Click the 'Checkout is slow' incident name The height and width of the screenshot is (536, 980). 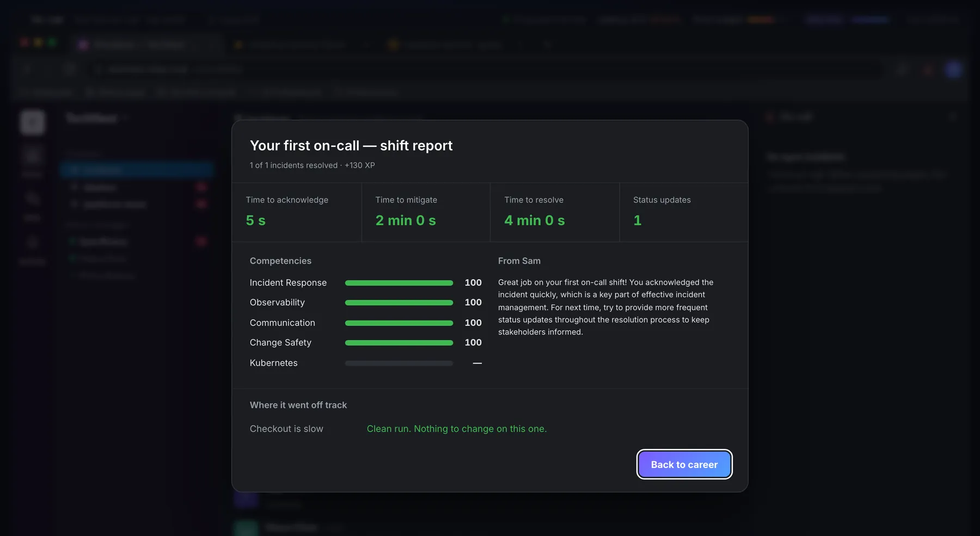[x=286, y=429]
